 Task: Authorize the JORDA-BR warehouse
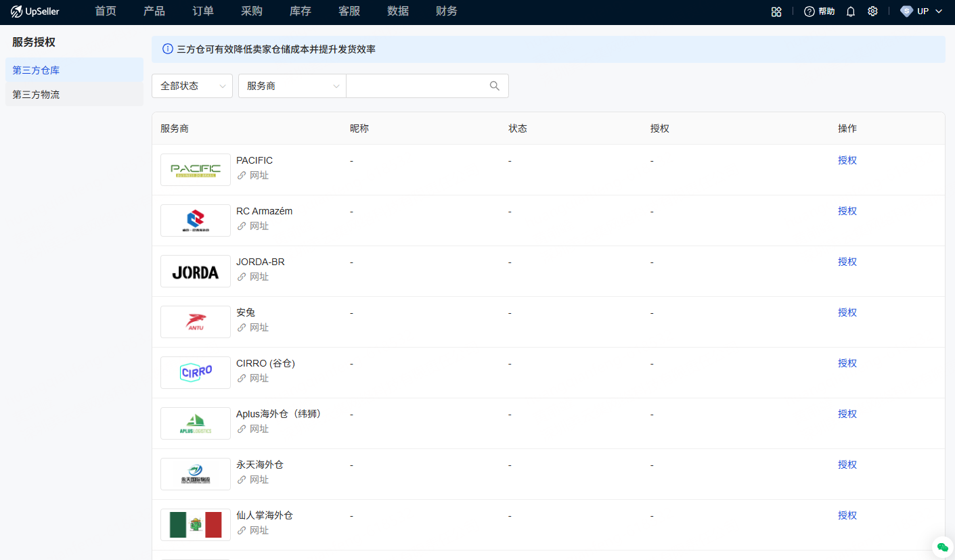(847, 262)
